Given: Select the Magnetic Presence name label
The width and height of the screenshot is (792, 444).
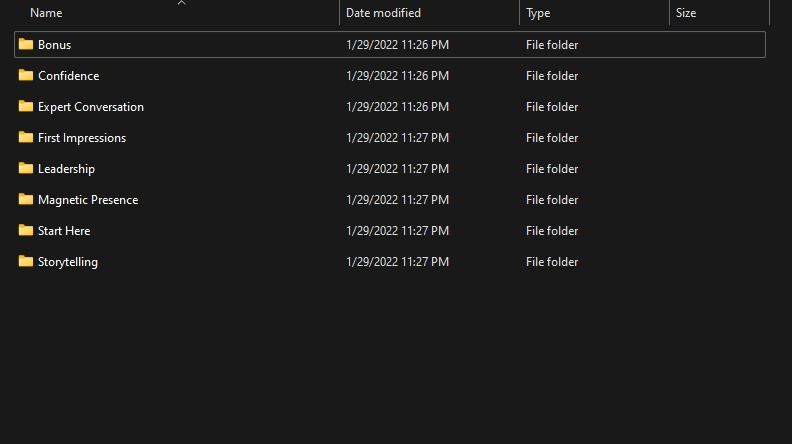Looking at the screenshot, I should tap(88, 200).
